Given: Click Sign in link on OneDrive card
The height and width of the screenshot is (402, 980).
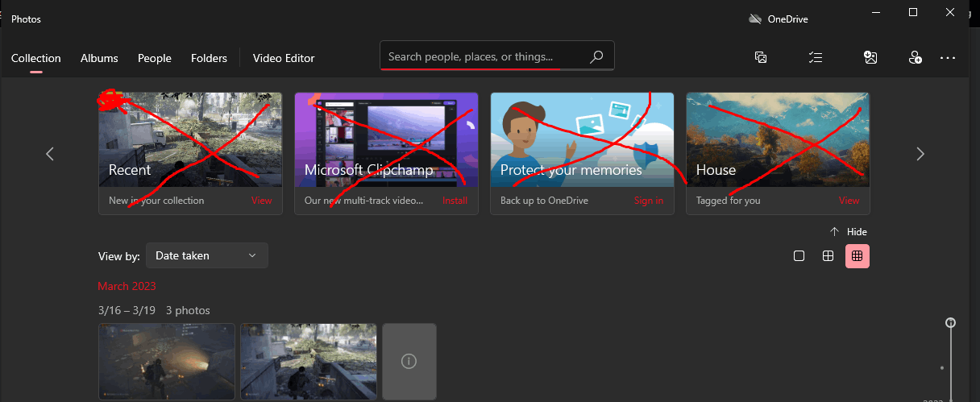Looking at the screenshot, I should 649,201.
